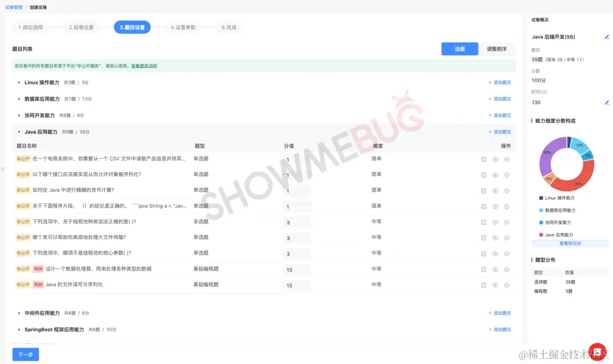Image resolution: width=613 pixels, height=364 pixels.
Task: Click 查看知识点 under the chart legend
Action: [x=570, y=243]
